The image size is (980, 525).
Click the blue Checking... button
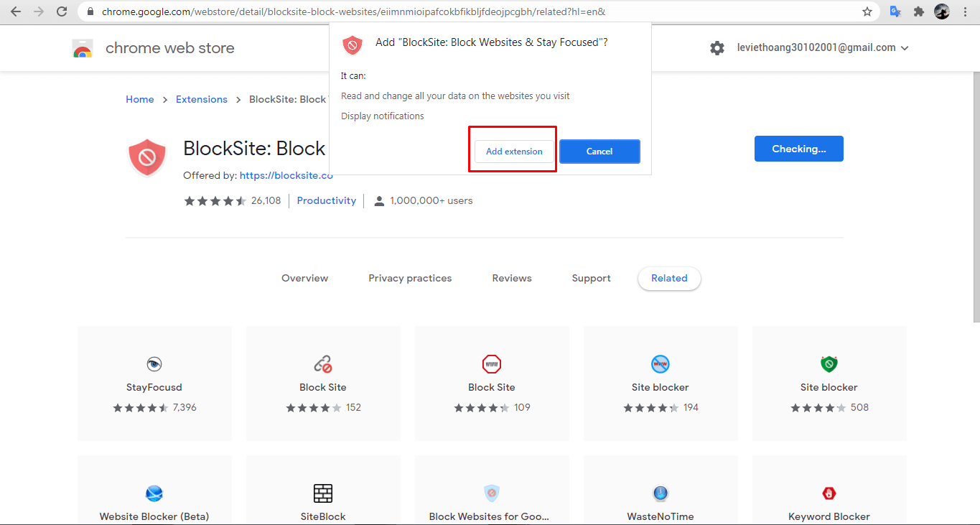798,149
